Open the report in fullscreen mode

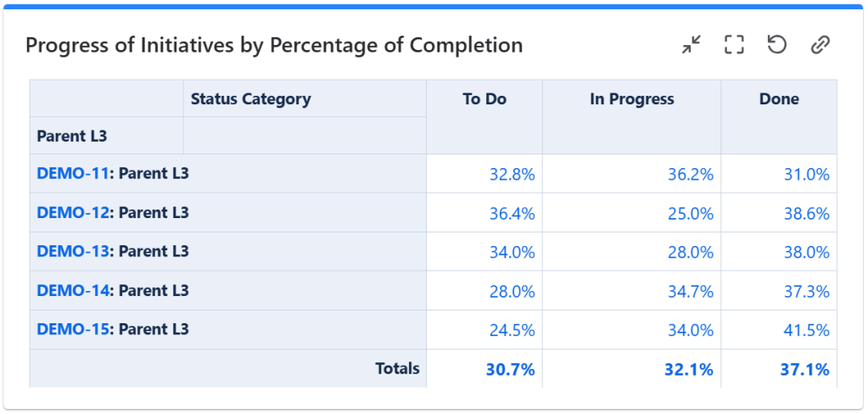734,45
